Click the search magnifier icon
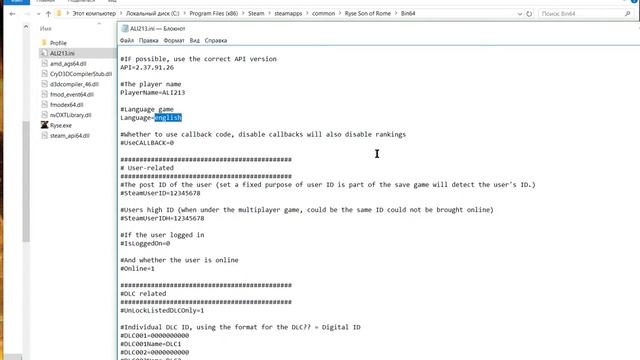This screenshot has width=640, height=360. 627,13
